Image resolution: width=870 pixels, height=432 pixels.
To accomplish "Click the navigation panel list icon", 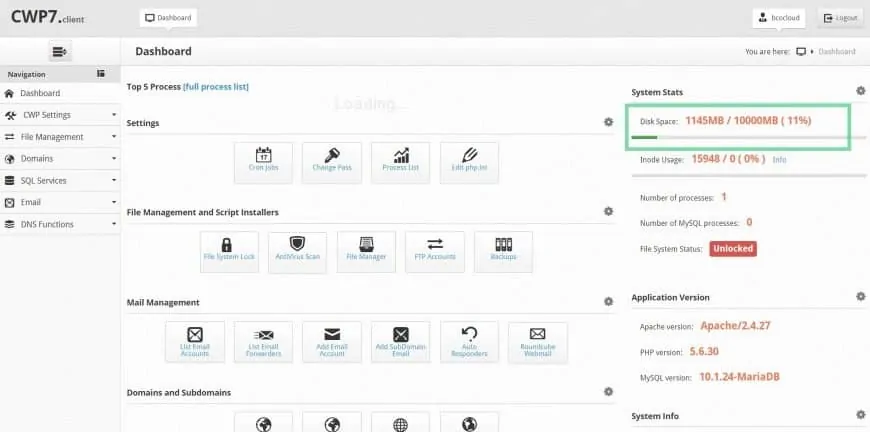I will 101,73.
